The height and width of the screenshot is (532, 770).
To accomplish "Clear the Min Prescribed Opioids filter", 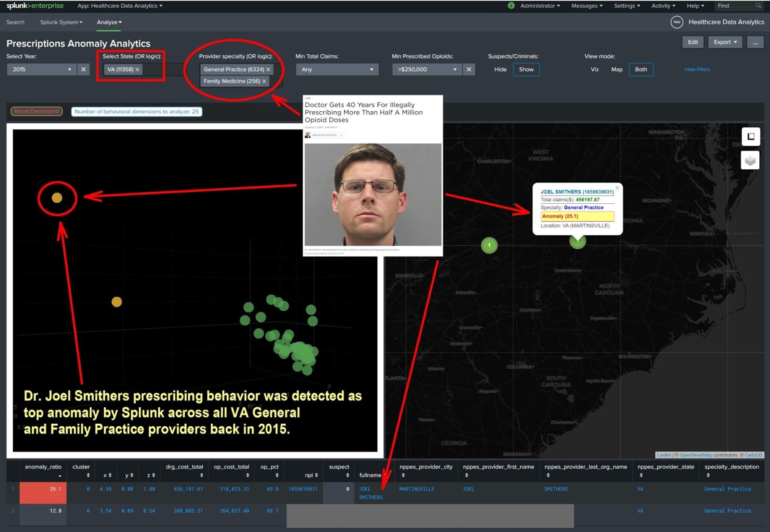I will [469, 69].
